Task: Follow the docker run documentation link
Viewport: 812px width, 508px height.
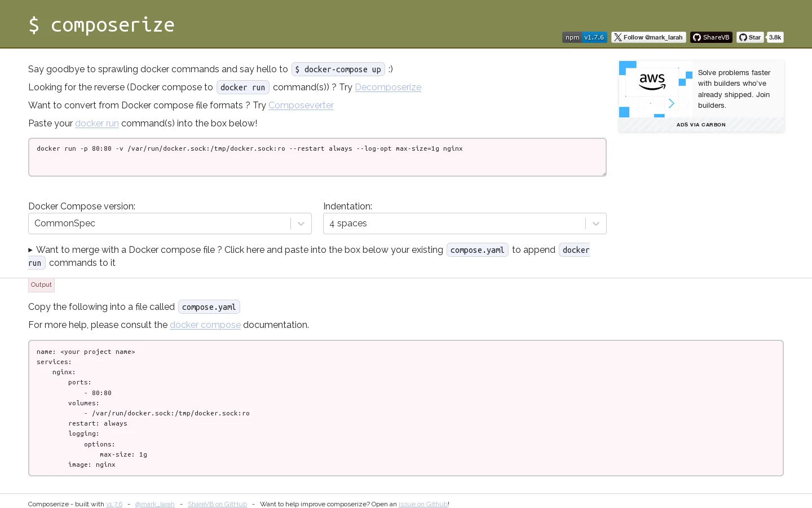Action: click(x=97, y=123)
